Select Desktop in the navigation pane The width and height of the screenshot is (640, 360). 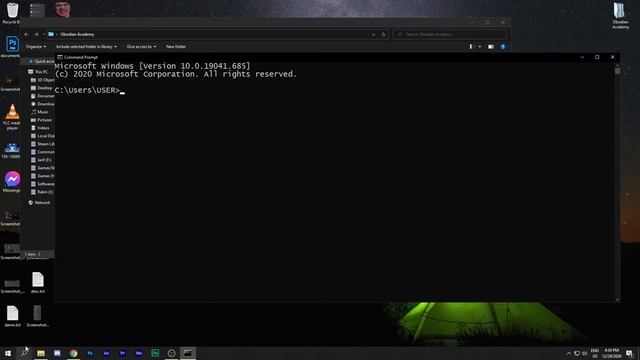click(42, 88)
